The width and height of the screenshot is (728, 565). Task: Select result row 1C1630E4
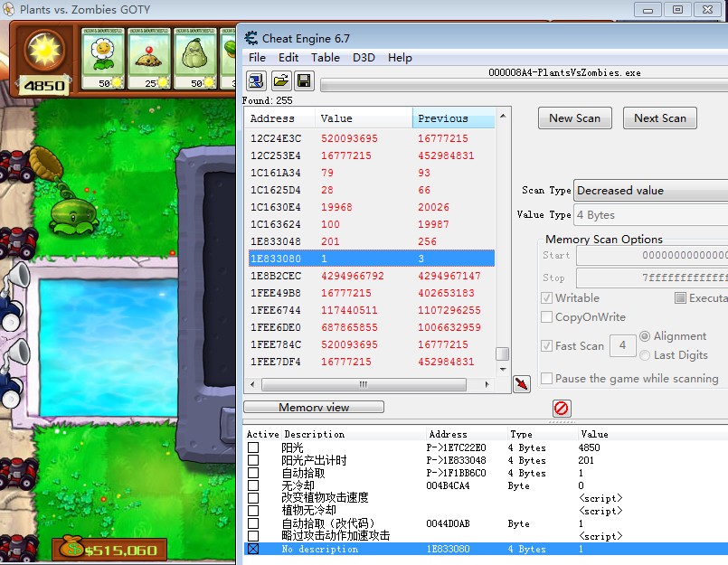pyautogui.click(x=372, y=207)
